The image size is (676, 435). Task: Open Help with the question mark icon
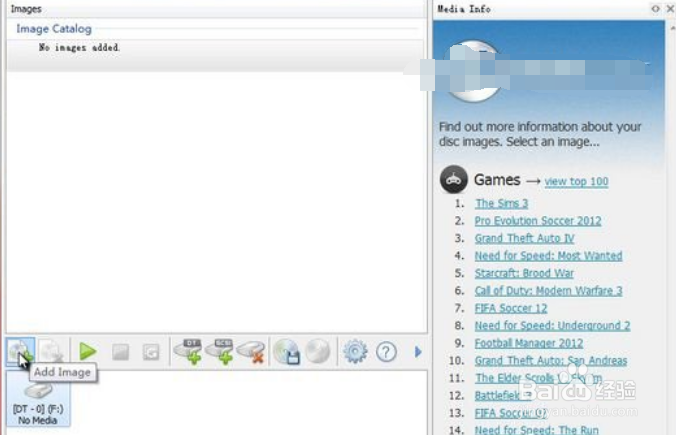(x=386, y=352)
